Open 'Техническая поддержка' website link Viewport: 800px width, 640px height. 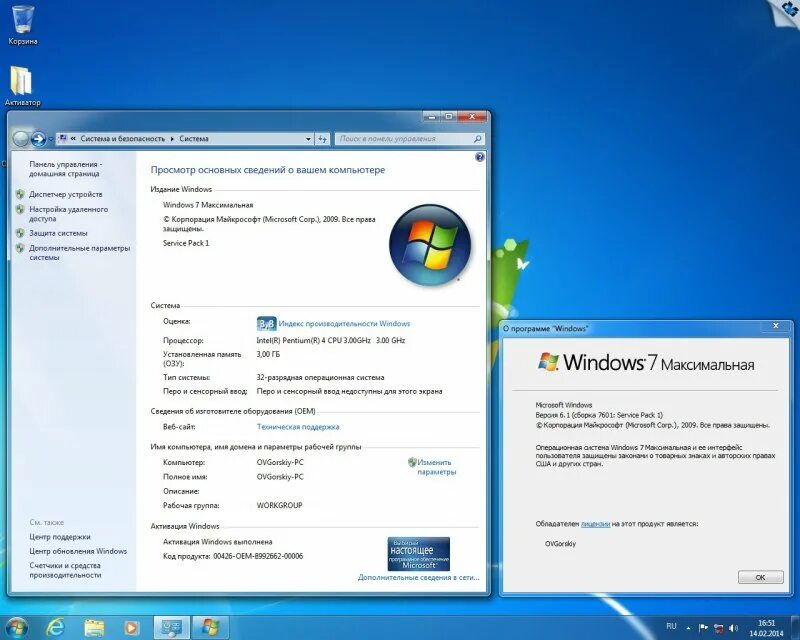click(298, 427)
